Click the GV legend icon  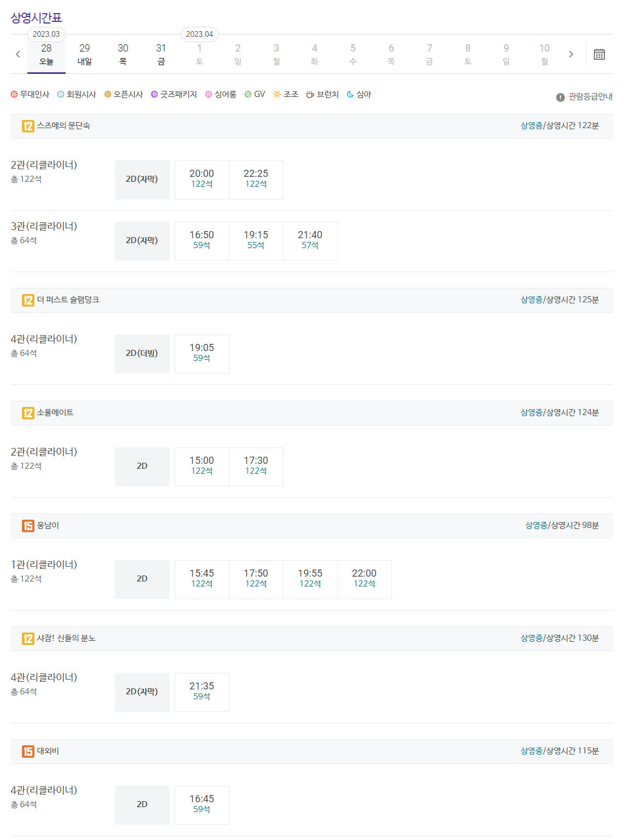click(248, 94)
